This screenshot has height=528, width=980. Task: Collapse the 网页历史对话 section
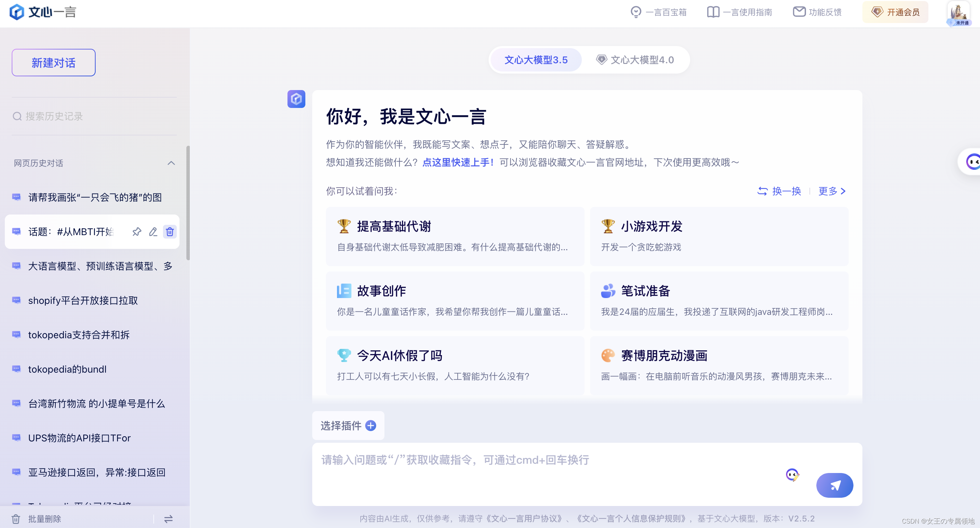[171, 163]
